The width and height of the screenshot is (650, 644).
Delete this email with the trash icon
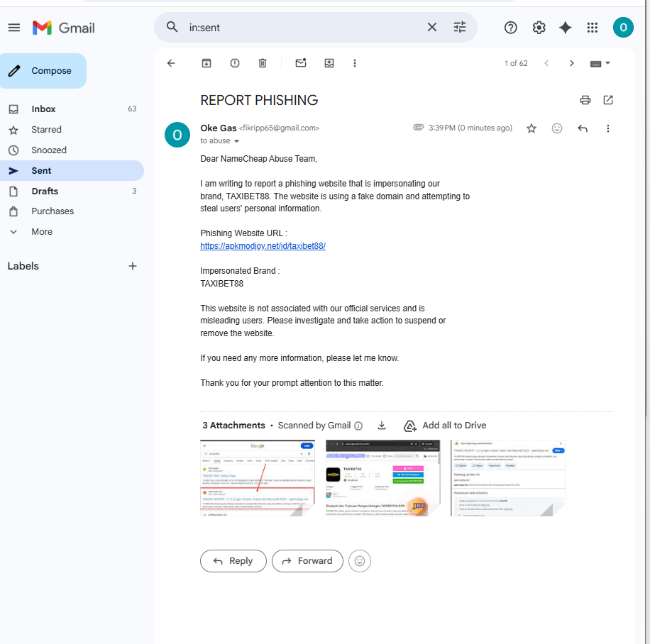[x=263, y=63]
